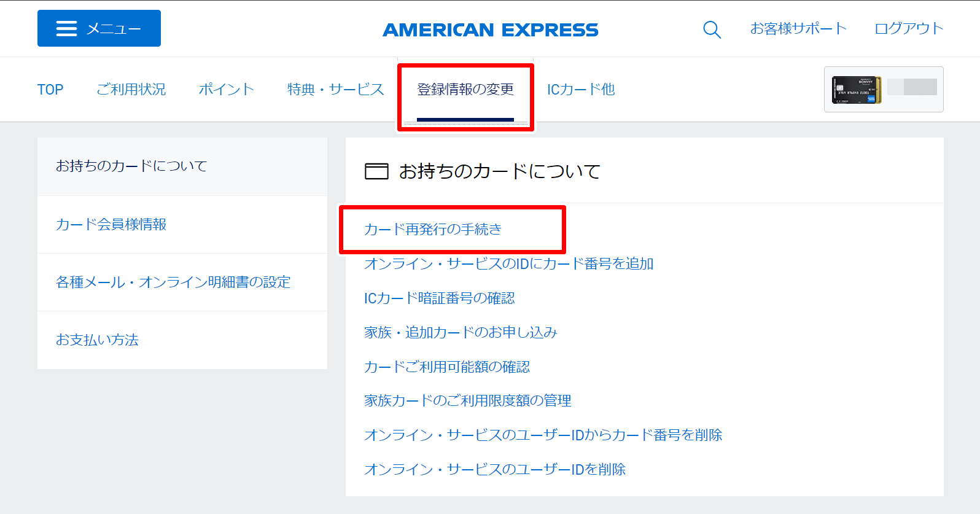Switch to the ご利用状況 tab
Viewport: 980px width, 514px height.
(131, 90)
